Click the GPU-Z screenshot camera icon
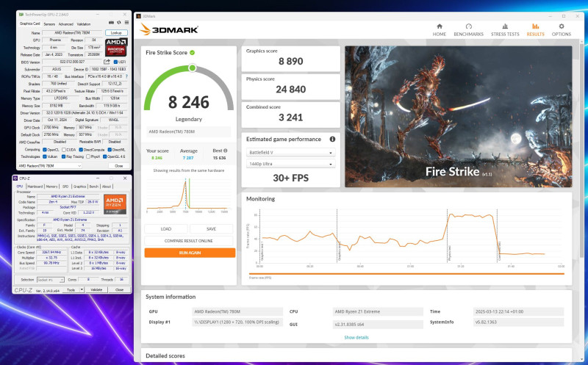 111,23
